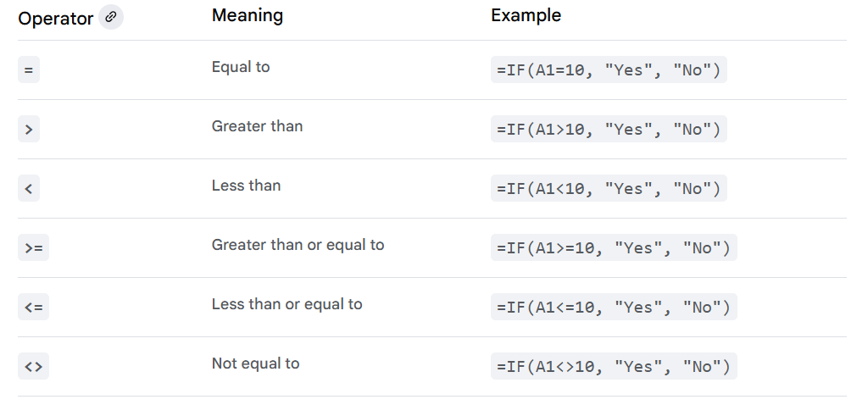
Task: Click the Operator column header
Action: [x=55, y=18]
